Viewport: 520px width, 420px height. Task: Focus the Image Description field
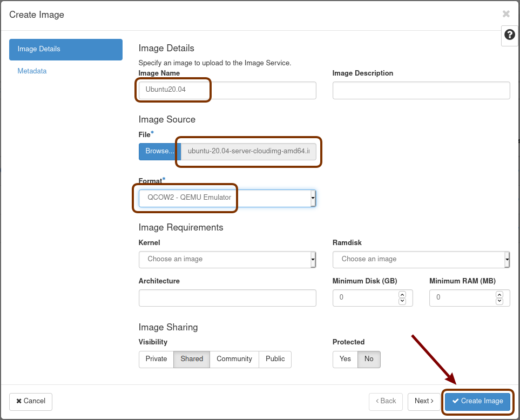click(x=421, y=91)
